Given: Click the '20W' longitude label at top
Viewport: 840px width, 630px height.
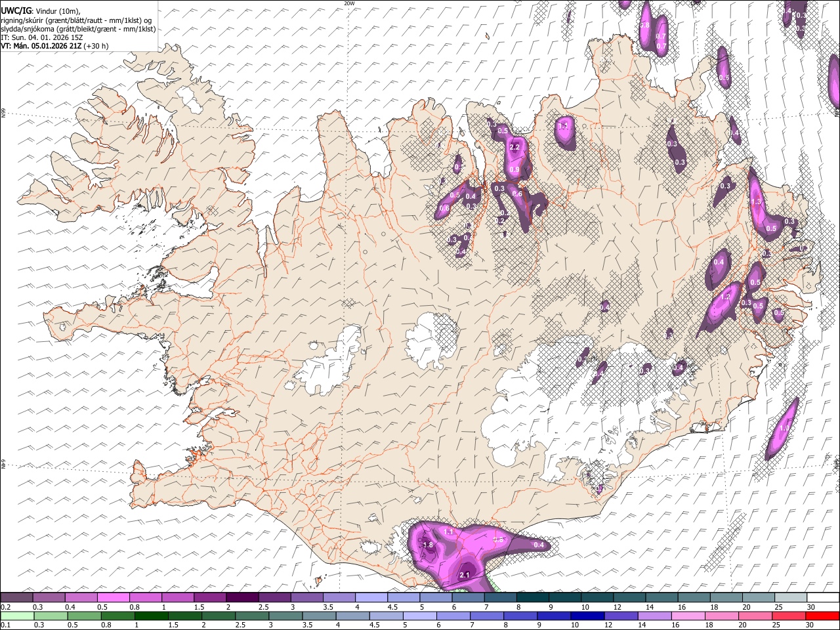Looking at the screenshot, I should point(349,3).
